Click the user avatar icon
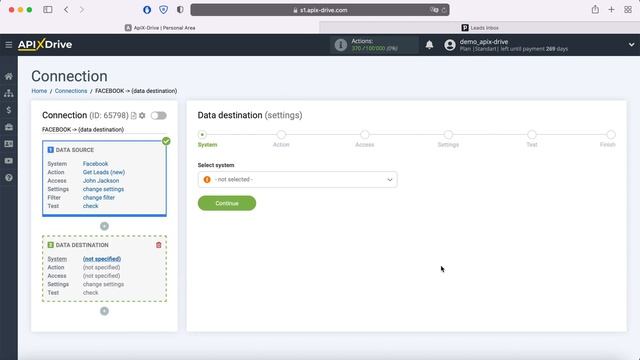 pos(450,44)
